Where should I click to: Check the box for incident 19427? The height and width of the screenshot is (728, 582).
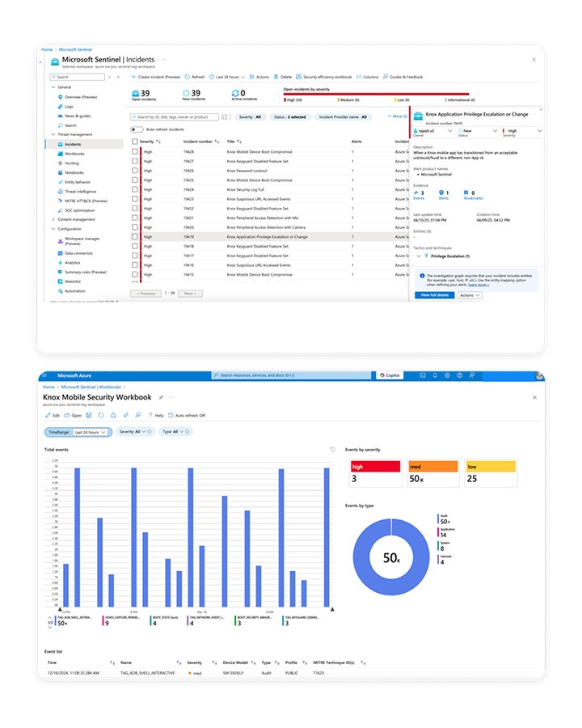(135, 161)
